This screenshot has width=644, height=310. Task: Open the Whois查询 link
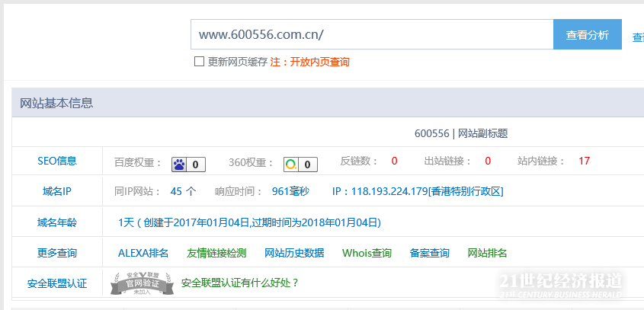[367, 253]
